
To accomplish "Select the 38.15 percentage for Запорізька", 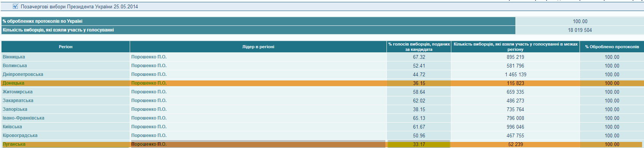I will coord(419,109).
